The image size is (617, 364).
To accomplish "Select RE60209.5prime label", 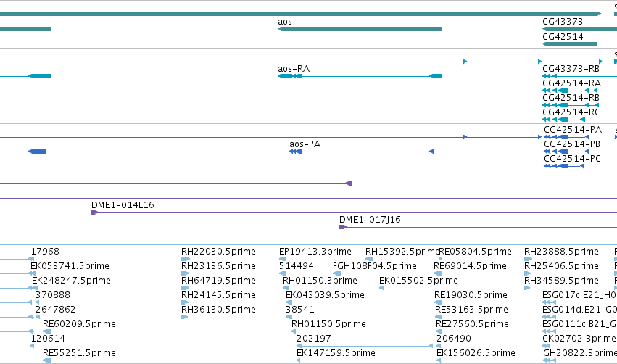I will tap(79, 324).
